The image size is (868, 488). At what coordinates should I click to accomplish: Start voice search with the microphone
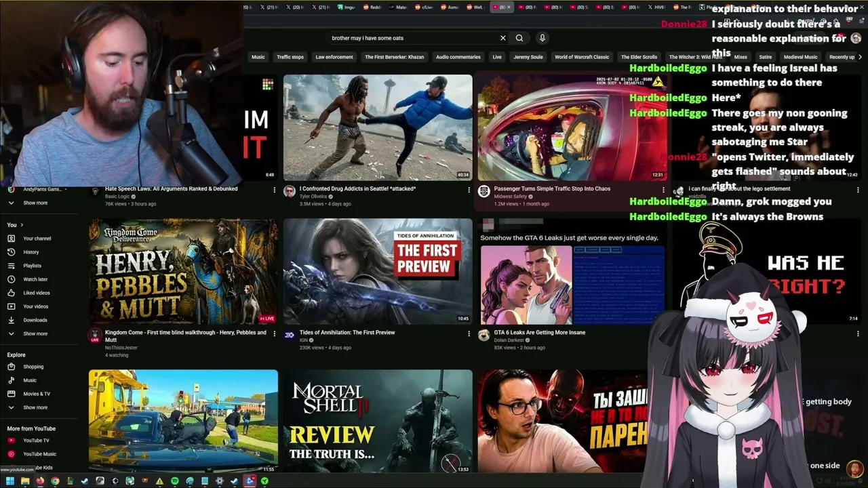point(542,38)
